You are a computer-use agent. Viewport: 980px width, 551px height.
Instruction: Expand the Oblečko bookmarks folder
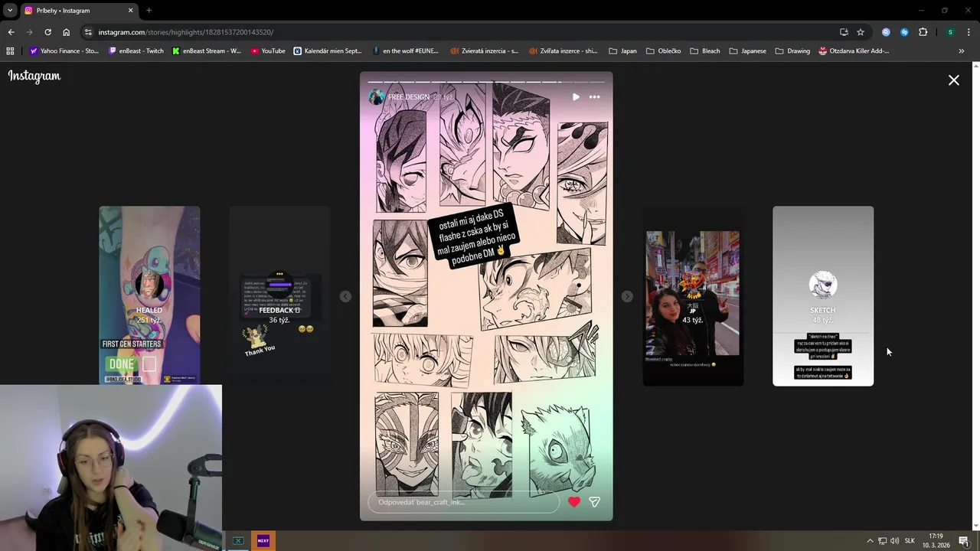(663, 51)
